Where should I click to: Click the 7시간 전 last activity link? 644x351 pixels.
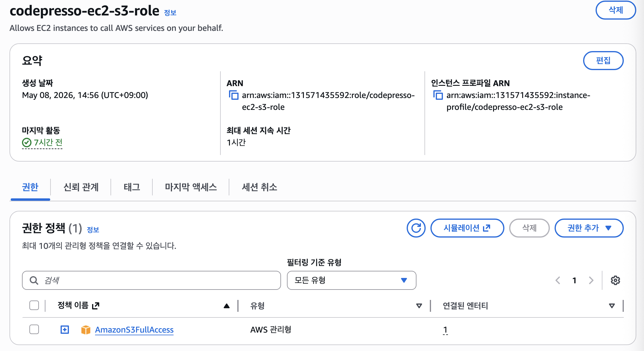pos(48,143)
